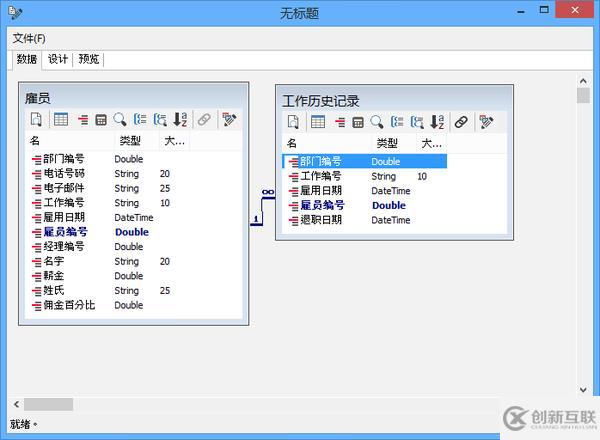
Task: Click the magnifier search icon in 雇员 toolbar
Action: pos(120,120)
